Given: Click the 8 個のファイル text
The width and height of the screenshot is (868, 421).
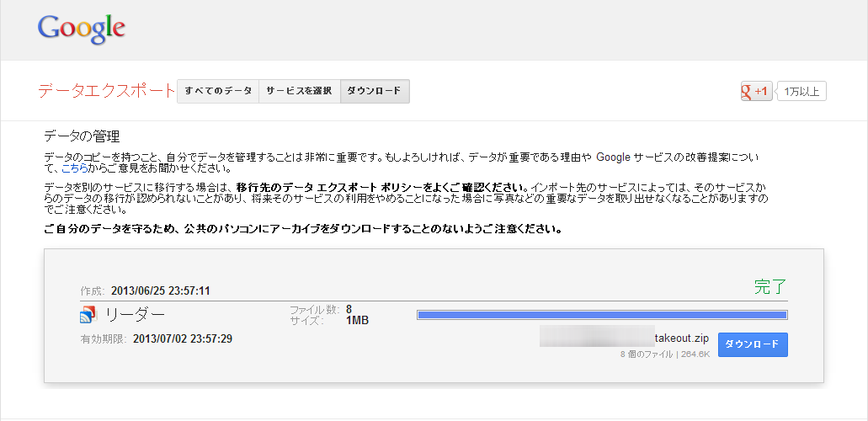Looking at the screenshot, I should [x=647, y=354].
